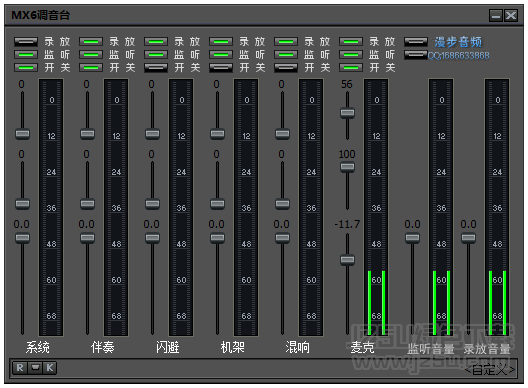Click the 混响 channel second slider handle

point(283,204)
